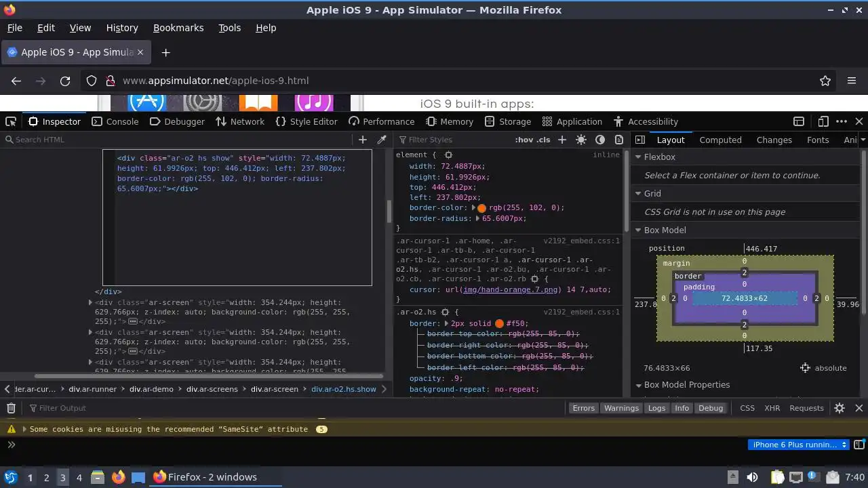The height and width of the screenshot is (488, 868).
Task: Open the iPhone 6 Plus context selector
Action: click(x=799, y=445)
